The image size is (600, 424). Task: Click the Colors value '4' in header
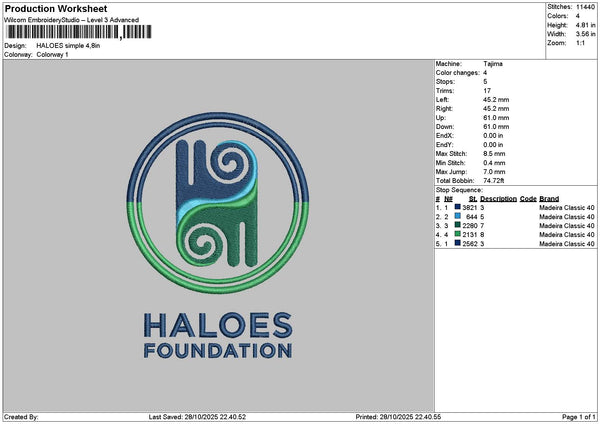578,16
